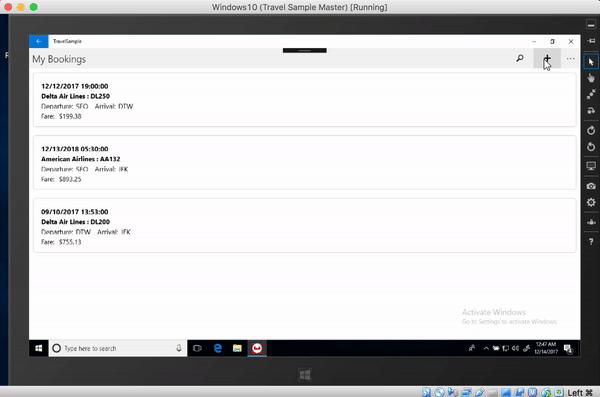The image size is (600, 397).
Task: Show hidden system tray icons
Action: pyautogui.click(x=486, y=348)
